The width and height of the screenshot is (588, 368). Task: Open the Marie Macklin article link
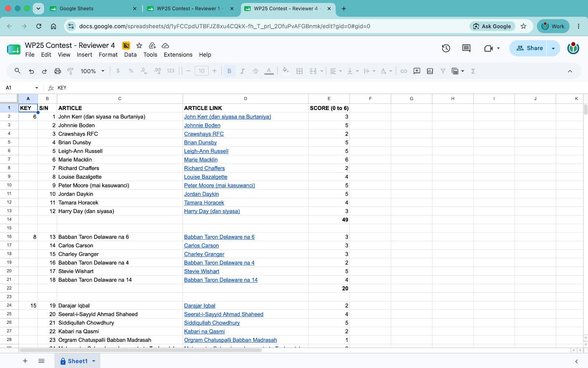pos(201,160)
